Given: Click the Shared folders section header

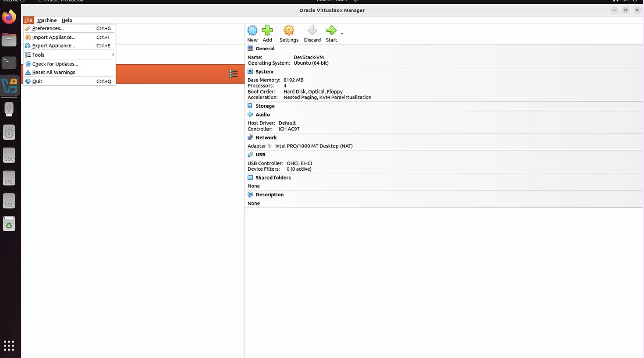Looking at the screenshot, I should (x=273, y=178).
